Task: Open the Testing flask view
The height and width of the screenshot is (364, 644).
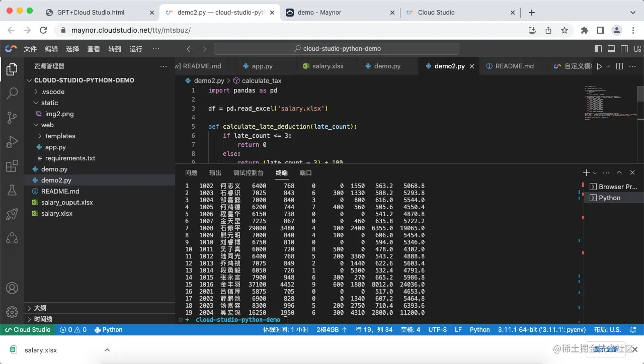Action: tap(12, 190)
